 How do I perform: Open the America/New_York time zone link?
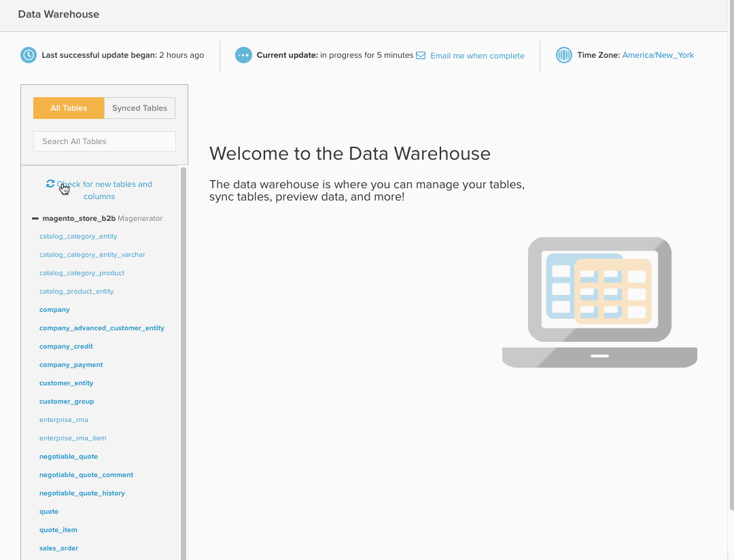pyautogui.click(x=658, y=55)
